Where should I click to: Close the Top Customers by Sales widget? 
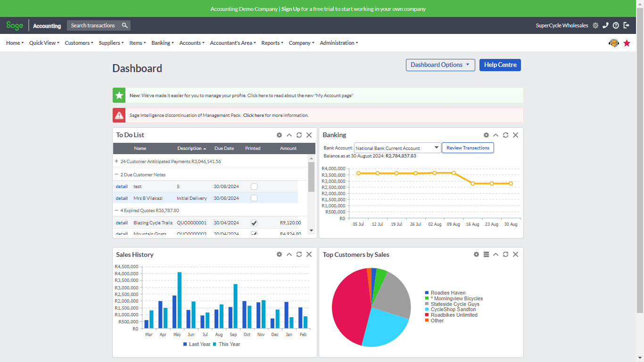coord(515,255)
